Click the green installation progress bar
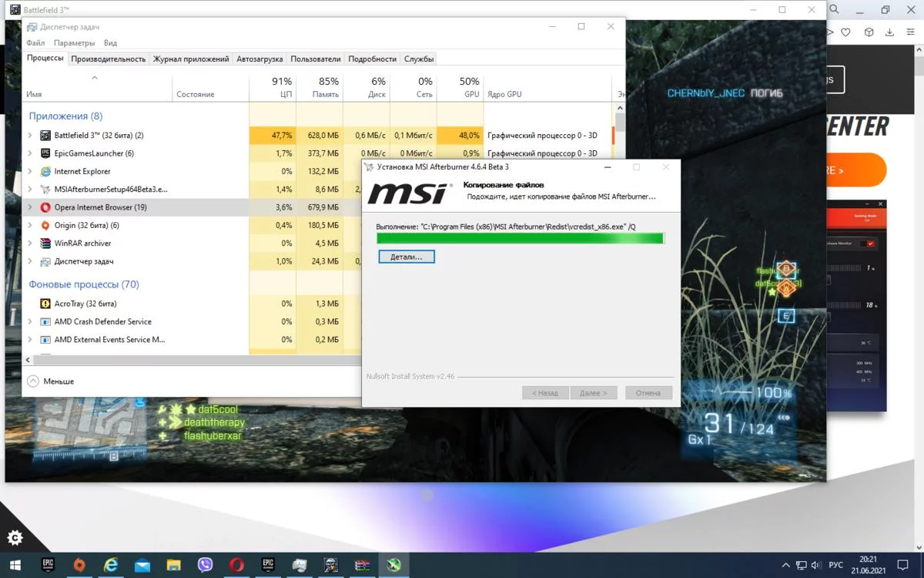 [x=520, y=239]
